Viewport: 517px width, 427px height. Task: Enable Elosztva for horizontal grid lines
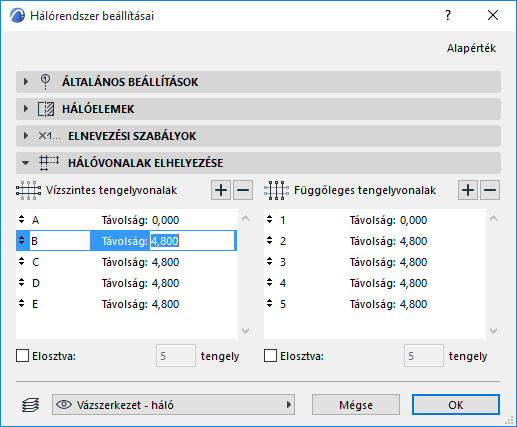pyautogui.click(x=22, y=356)
